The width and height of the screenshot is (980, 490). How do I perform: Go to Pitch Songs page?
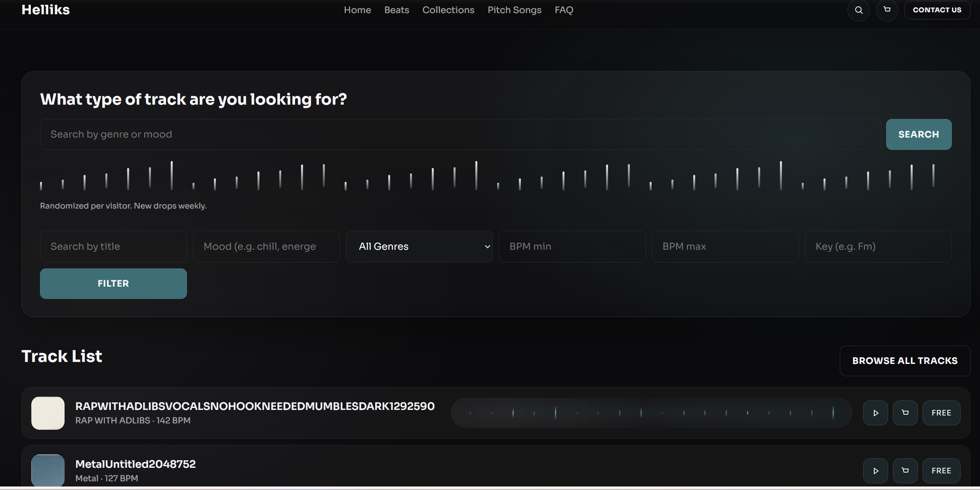[x=514, y=10]
